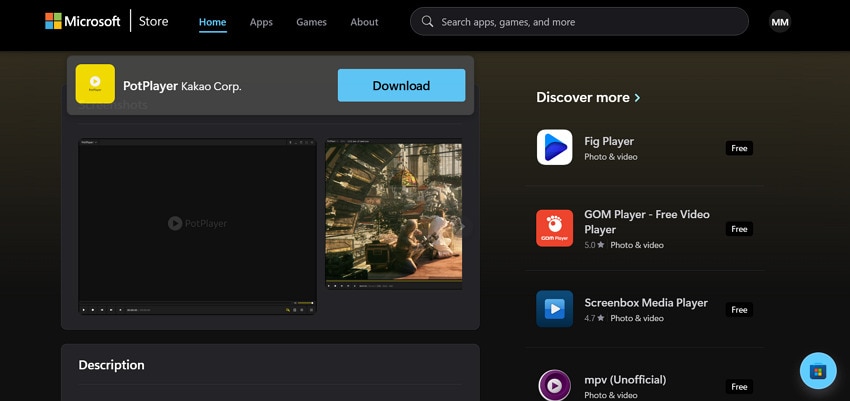
Task: Click the Free badge for mpv (Unofficial)
Action: pyautogui.click(x=739, y=386)
